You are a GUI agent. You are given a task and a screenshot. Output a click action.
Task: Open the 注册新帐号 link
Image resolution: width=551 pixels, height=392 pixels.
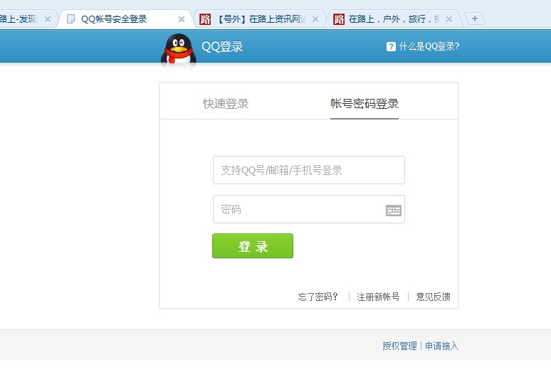point(378,297)
